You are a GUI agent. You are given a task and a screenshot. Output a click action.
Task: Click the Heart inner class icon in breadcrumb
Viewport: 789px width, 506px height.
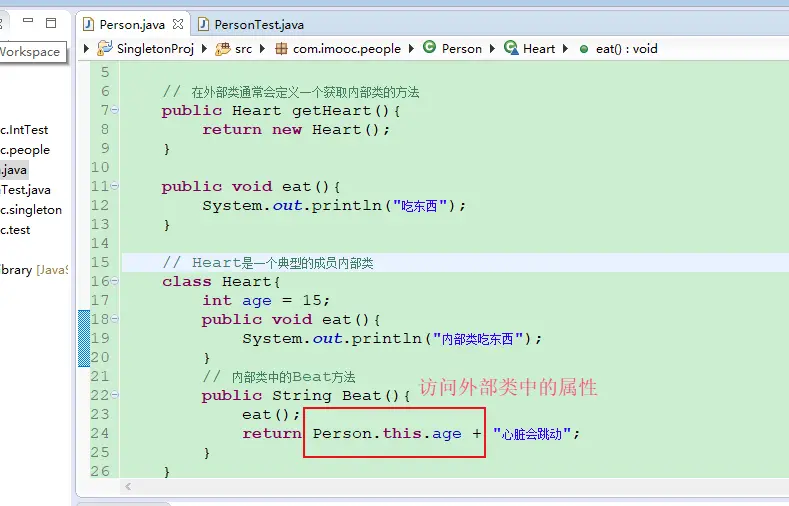click(511, 48)
